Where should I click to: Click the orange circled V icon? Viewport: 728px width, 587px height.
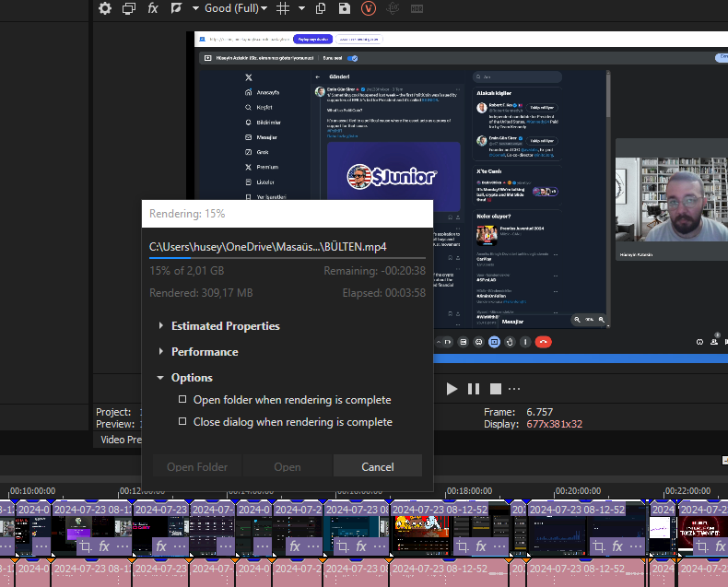[369, 8]
